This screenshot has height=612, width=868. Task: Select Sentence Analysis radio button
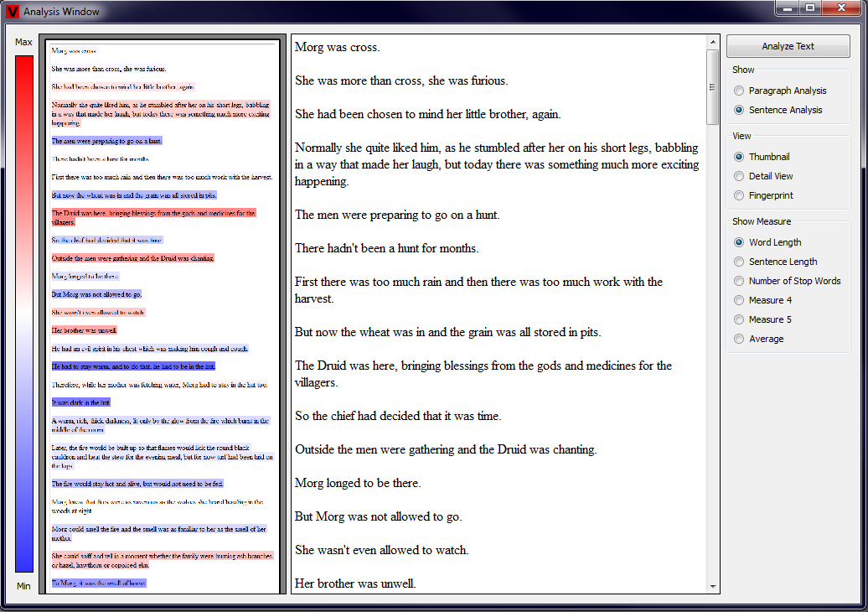pyautogui.click(x=738, y=110)
